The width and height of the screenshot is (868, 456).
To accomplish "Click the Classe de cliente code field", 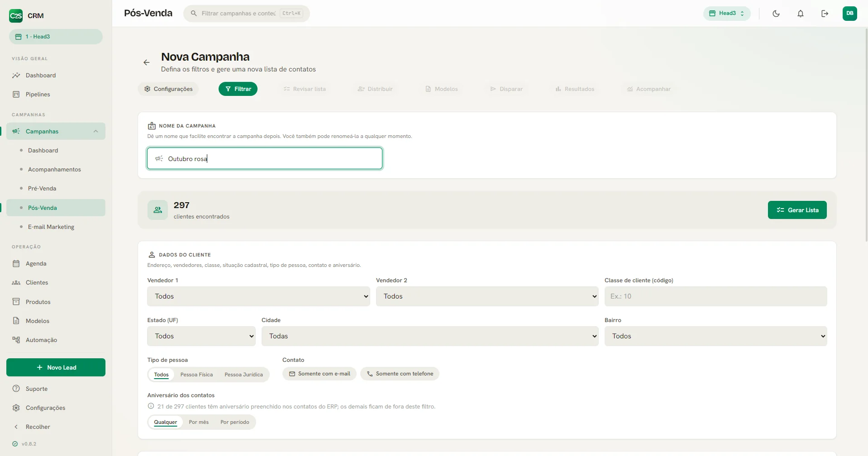I will point(715,296).
